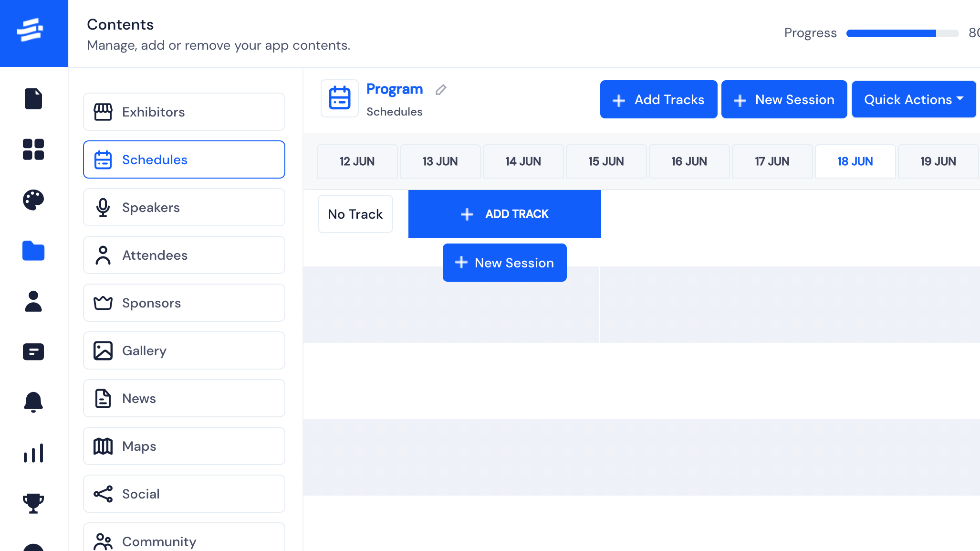Screen dimensions: 980x551
Task: Click New Session button inside track area
Action: point(504,263)
